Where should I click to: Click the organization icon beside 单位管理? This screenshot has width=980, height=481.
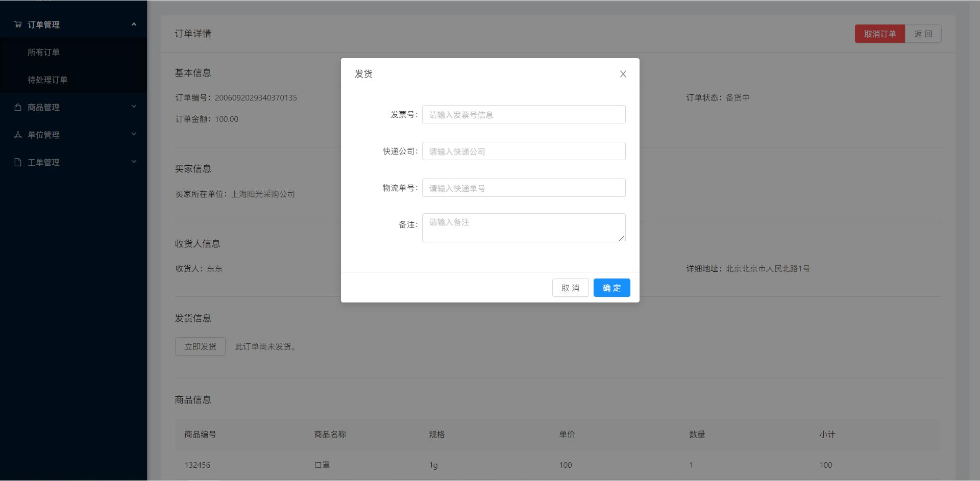tap(18, 135)
